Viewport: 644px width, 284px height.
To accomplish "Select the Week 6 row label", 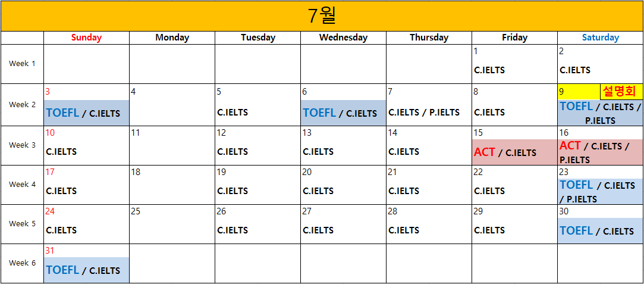I will [x=22, y=263].
